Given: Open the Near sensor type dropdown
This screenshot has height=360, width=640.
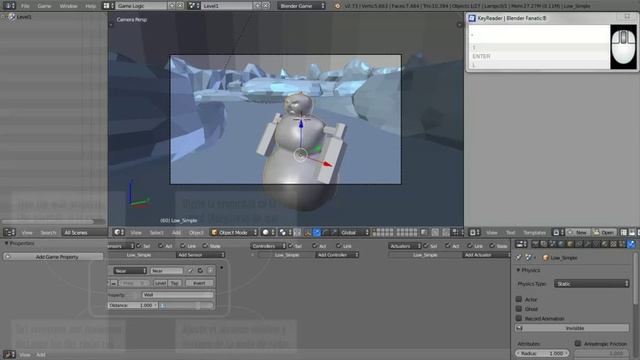Looking at the screenshot, I should (x=130, y=271).
